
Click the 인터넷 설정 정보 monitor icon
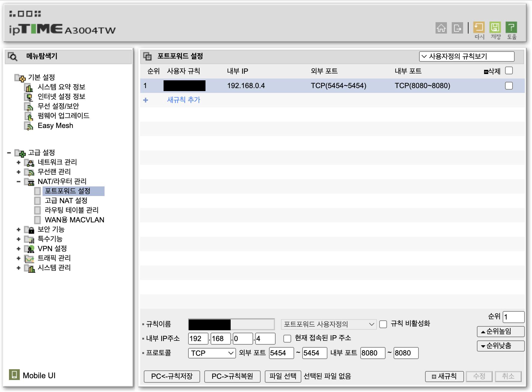pos(28,97)
